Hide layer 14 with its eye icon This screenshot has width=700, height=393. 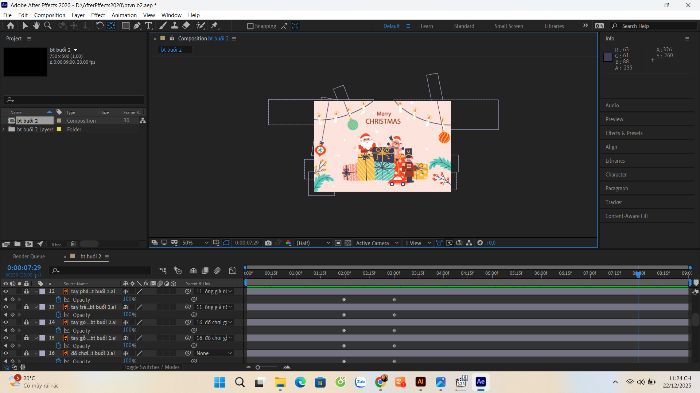pyautogui.click(x=6, y=322)
